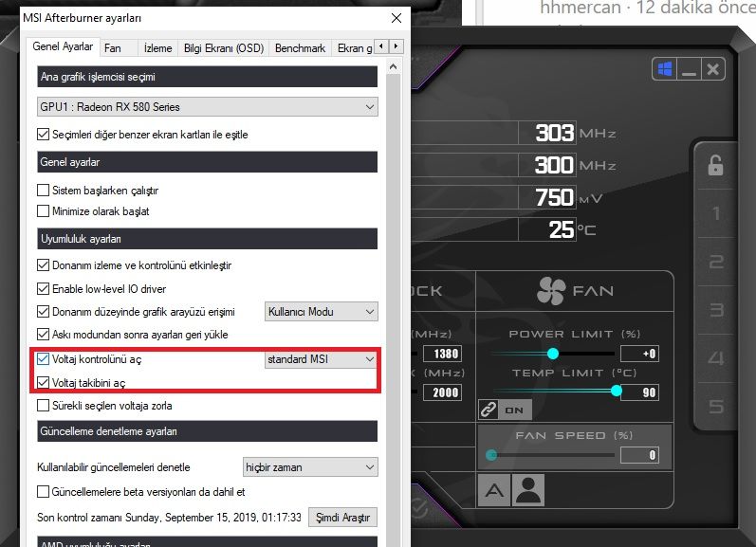Click the ON link toggle button

click(514, 410)
